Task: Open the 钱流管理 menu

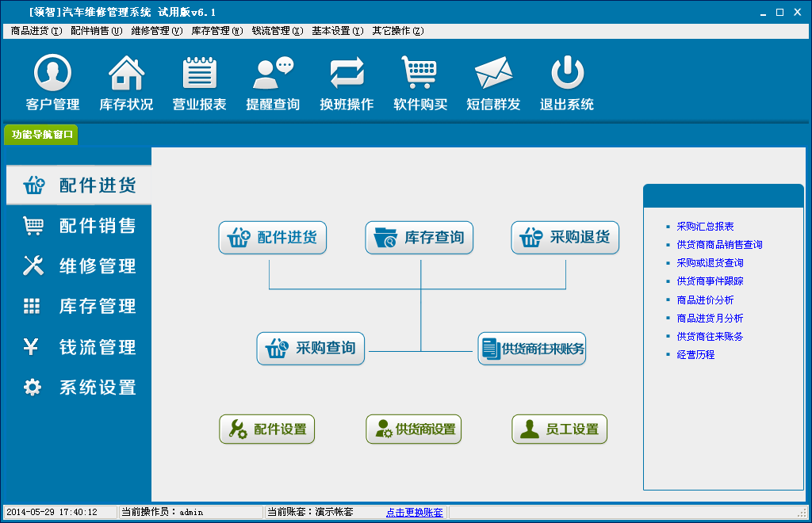Action: pos(277,31)
